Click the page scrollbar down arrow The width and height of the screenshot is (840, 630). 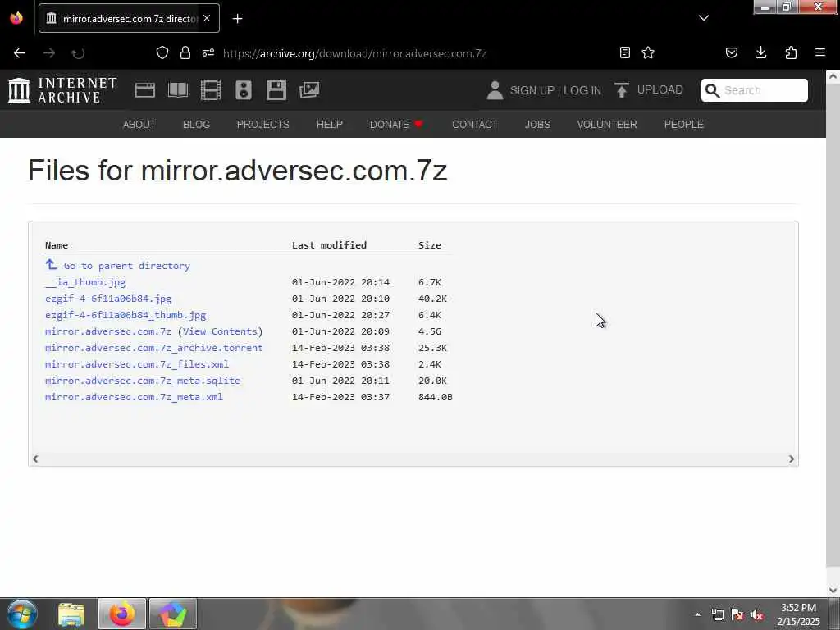pyautogui.click(x=833, y=591)
